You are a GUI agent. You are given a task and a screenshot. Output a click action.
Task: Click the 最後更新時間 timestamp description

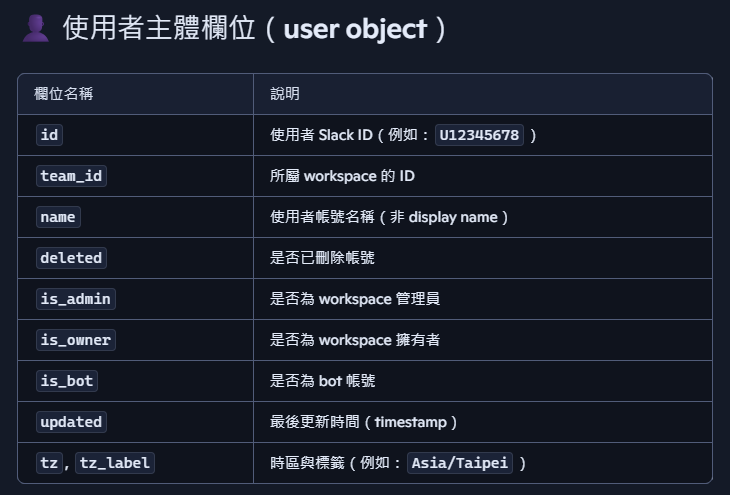tap(363, 422)
